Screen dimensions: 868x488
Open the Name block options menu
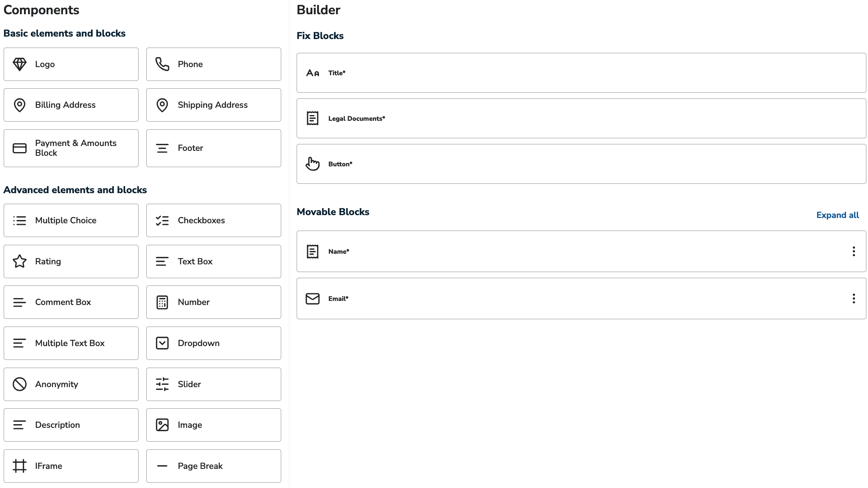point(853,252)
